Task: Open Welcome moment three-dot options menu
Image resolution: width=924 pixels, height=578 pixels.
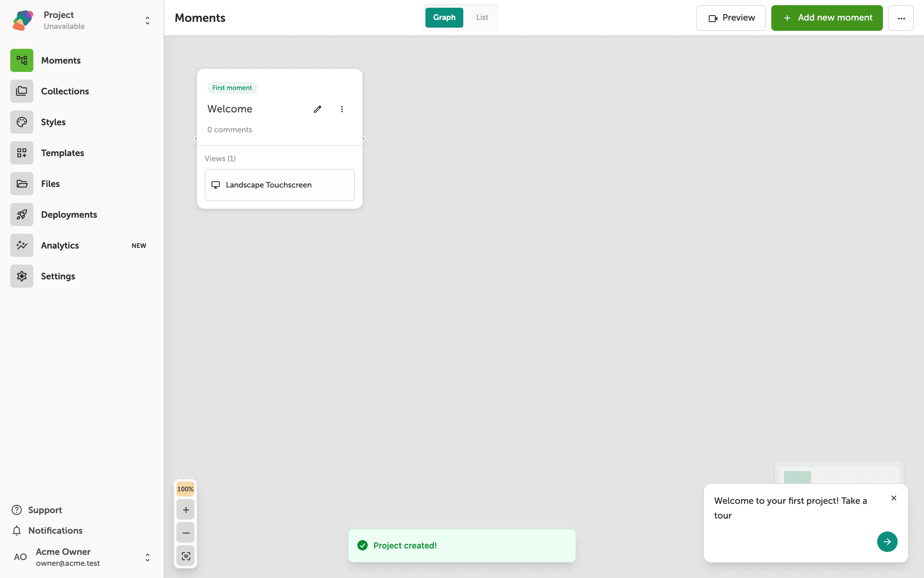Action: click(x=342, y=109)
